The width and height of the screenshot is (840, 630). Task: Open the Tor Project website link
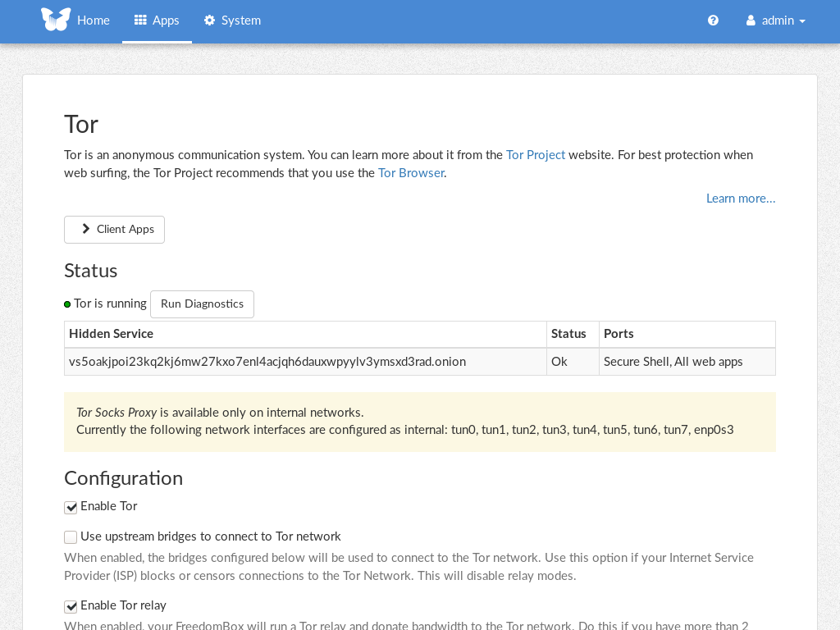click(535, 155)
